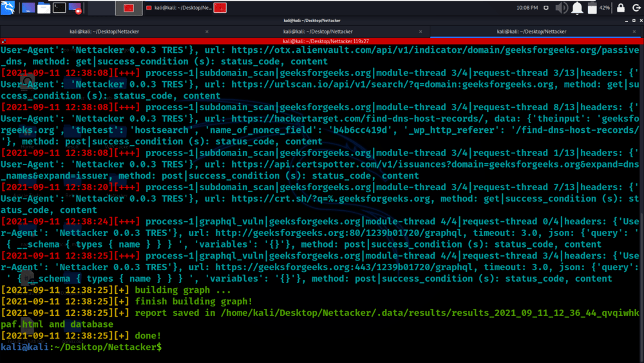The image size is (644, 363).
Task: Click the [2021-09-11 12:38:20] timestamp
Action: [57, 188]
